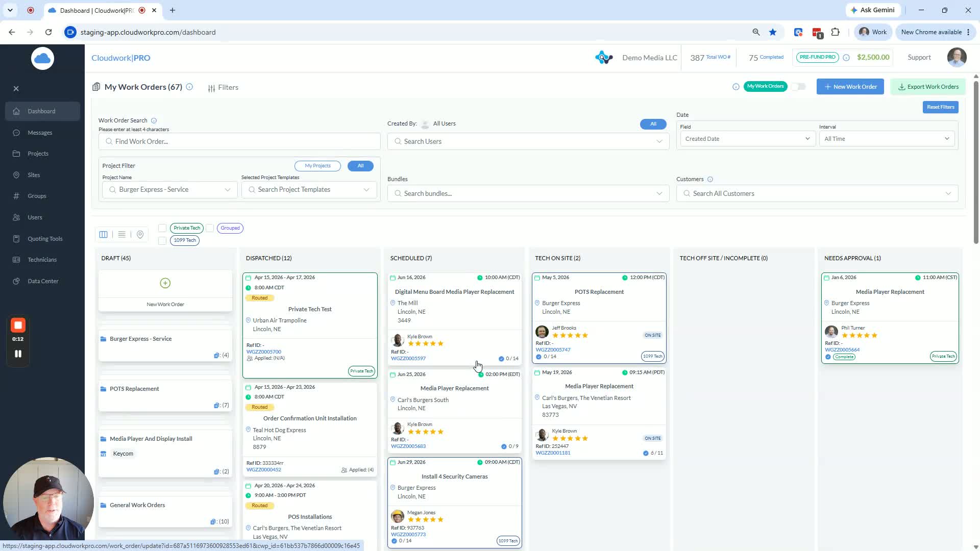Viewport: 980px width, 551px height.
Task: Click Export Work Orders
Action: click(x=928, y=87)
